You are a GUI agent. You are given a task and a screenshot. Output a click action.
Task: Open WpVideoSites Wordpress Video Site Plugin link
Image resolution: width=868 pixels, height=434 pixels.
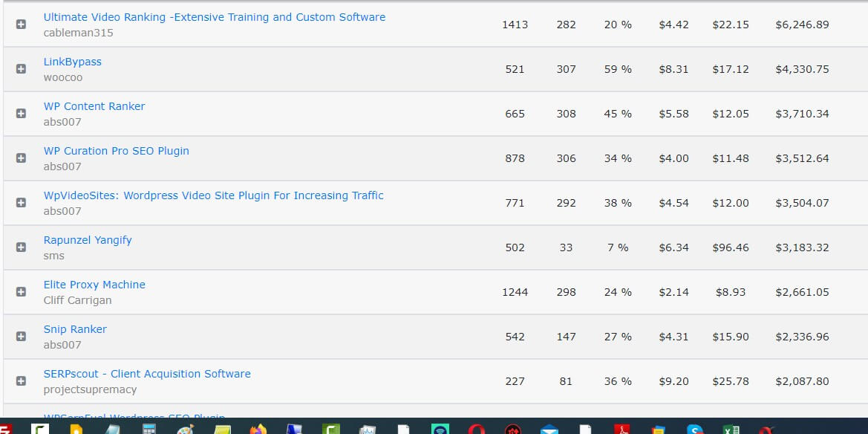[x=213, y=195]
